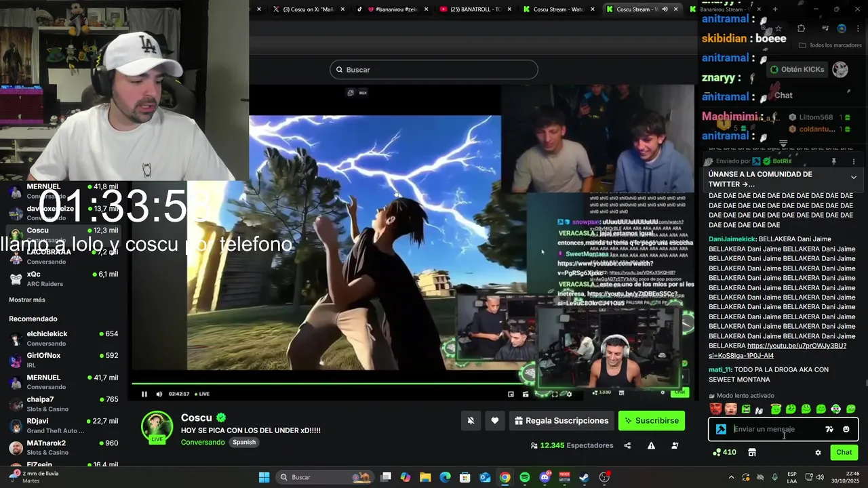Open Chrome extensions puzzle icon

coord(801,28)
